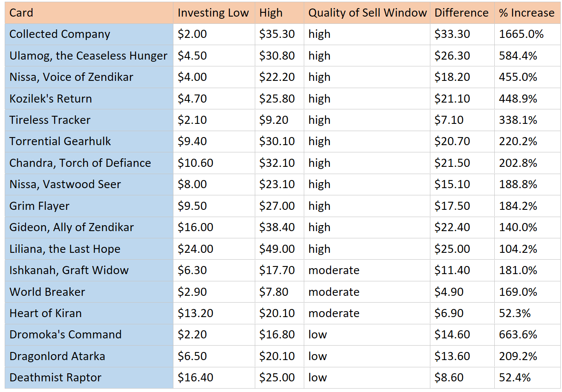The image size is (562, 392).
Task: Click World Breaker's moderate quality cell
Action: 334,292
